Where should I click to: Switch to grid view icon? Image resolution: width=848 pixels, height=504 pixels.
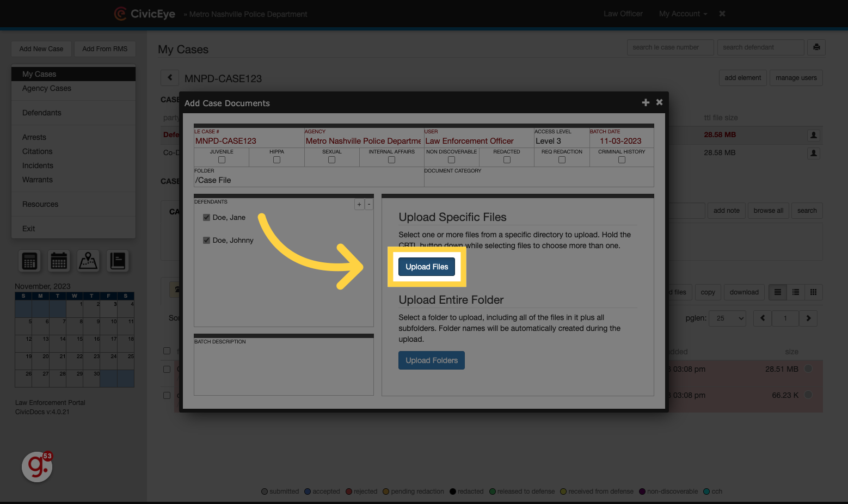(813, 292)
